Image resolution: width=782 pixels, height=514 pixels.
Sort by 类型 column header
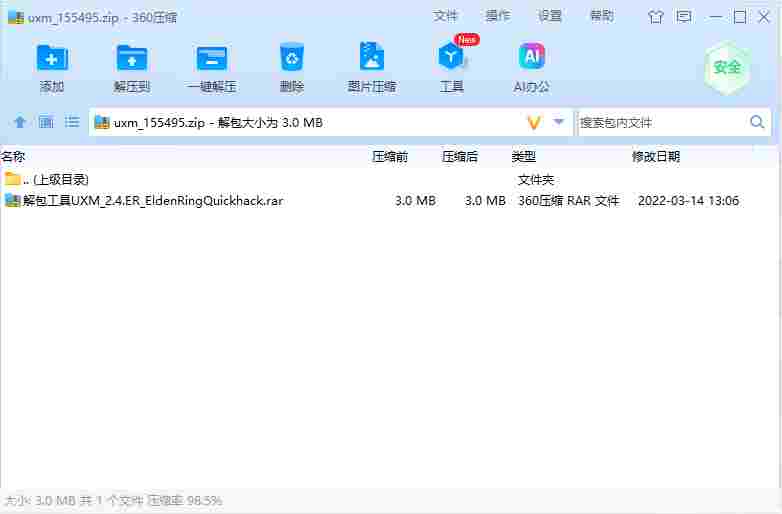(x=524, y=157)
